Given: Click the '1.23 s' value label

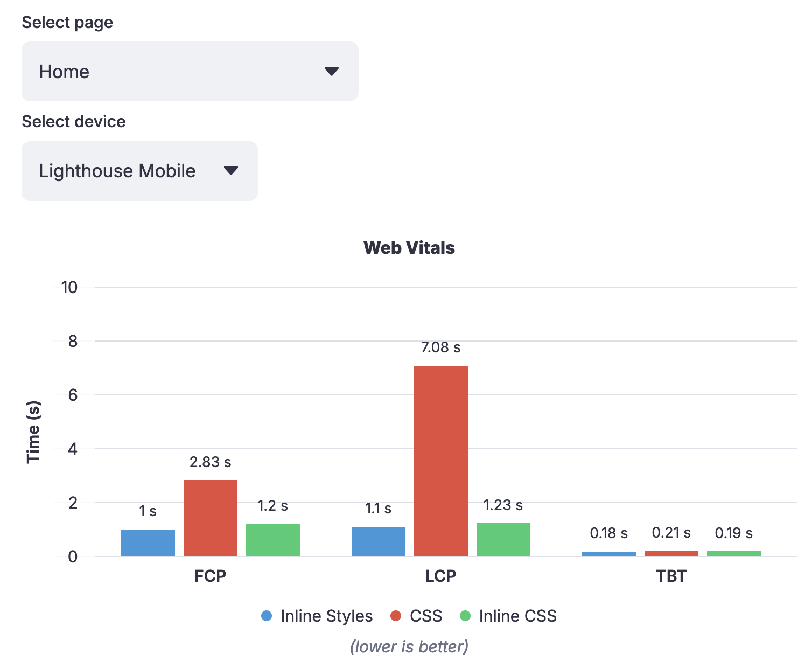Looking at the screenshot, I should (503, 505).
